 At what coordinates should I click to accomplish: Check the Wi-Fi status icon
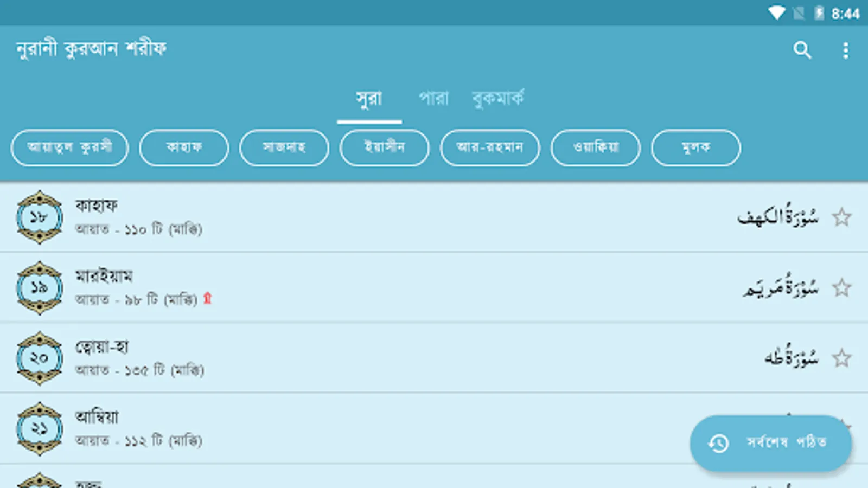click(776, 13)
